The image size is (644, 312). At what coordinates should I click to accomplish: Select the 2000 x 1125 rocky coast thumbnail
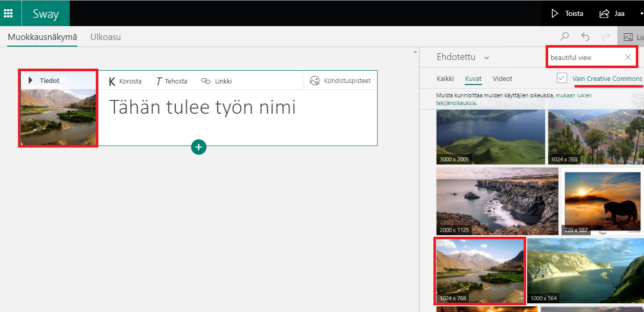click(497, 201)
